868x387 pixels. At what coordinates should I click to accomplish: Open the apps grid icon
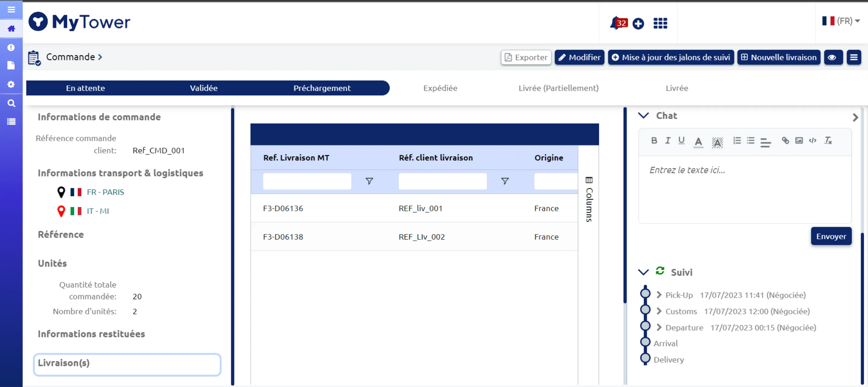tap(660, 23)
